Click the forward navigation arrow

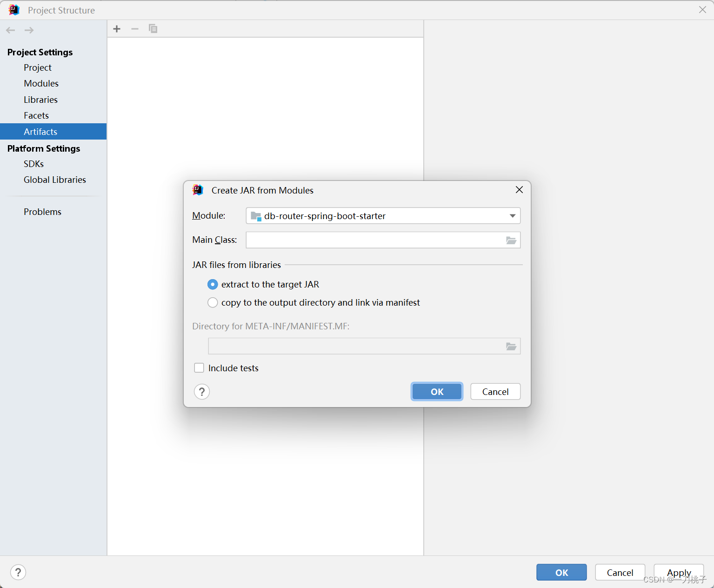coord(29,30)
